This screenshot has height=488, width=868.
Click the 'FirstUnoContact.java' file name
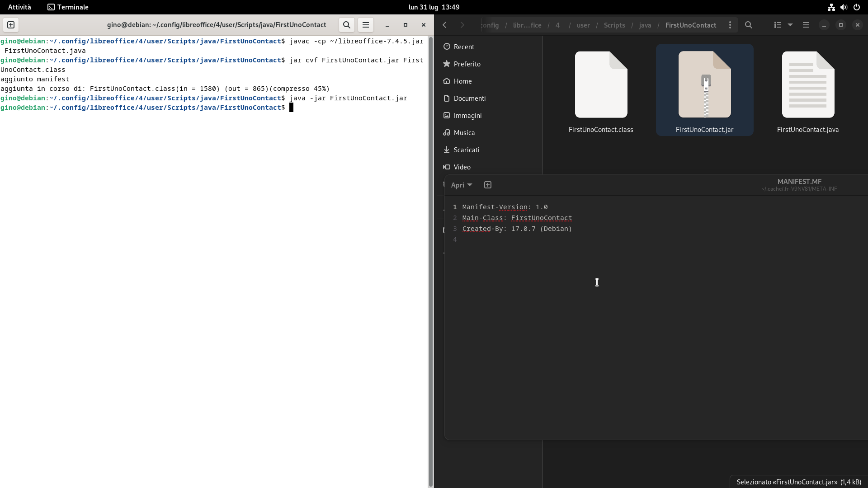pyautogui.click(x=808, y=130)
